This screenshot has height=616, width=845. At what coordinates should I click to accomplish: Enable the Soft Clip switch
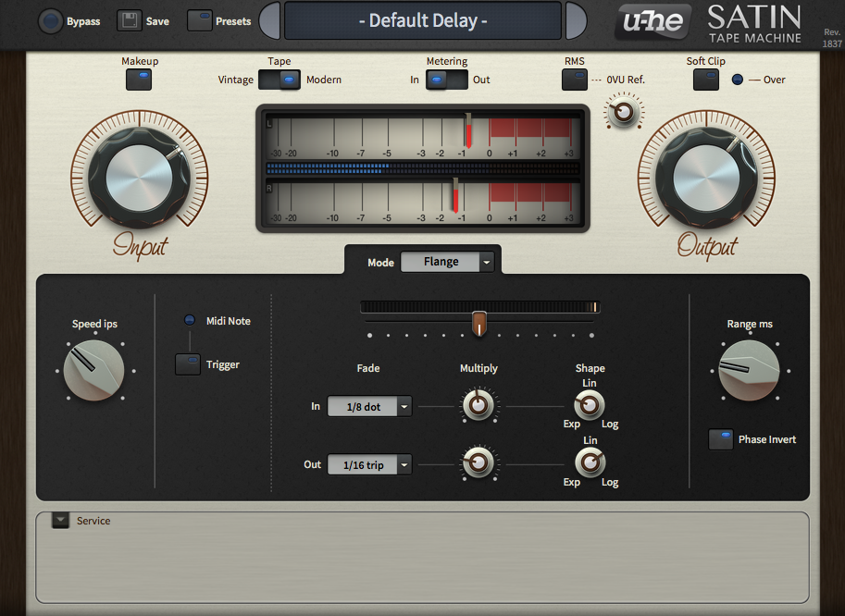[706, 80]
